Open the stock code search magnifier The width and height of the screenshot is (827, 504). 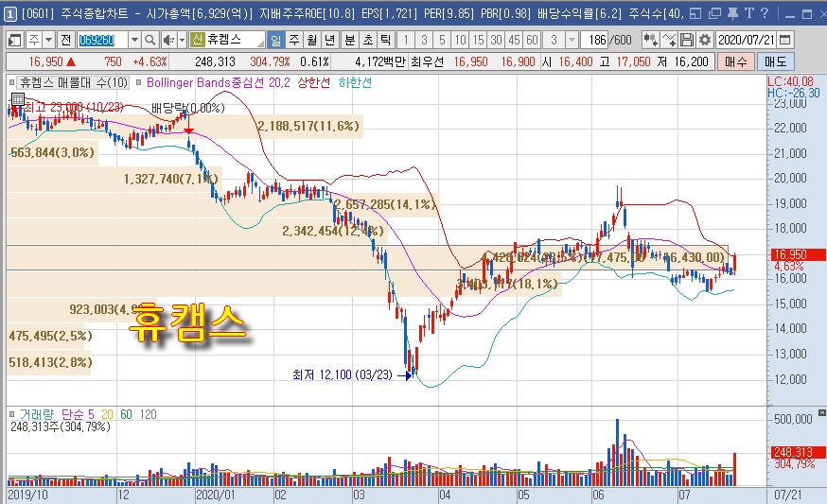coord(150,40)
